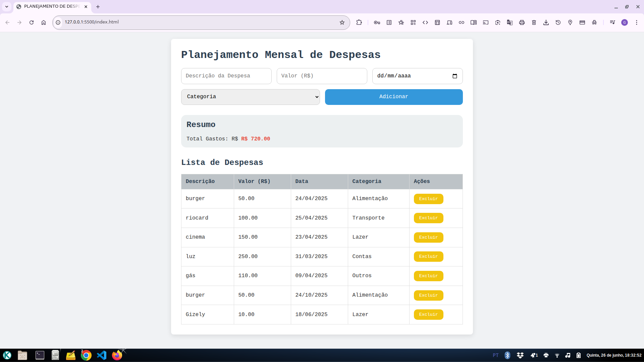Open History clock icon
Image resolution: width=644 pixels, height=362 pixels.
(558, 22)
